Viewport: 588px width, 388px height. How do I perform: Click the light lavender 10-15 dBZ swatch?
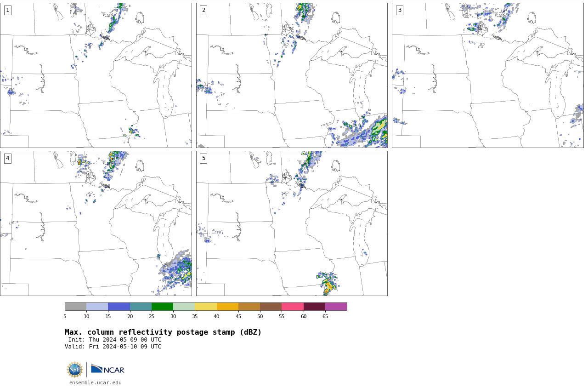97,307
